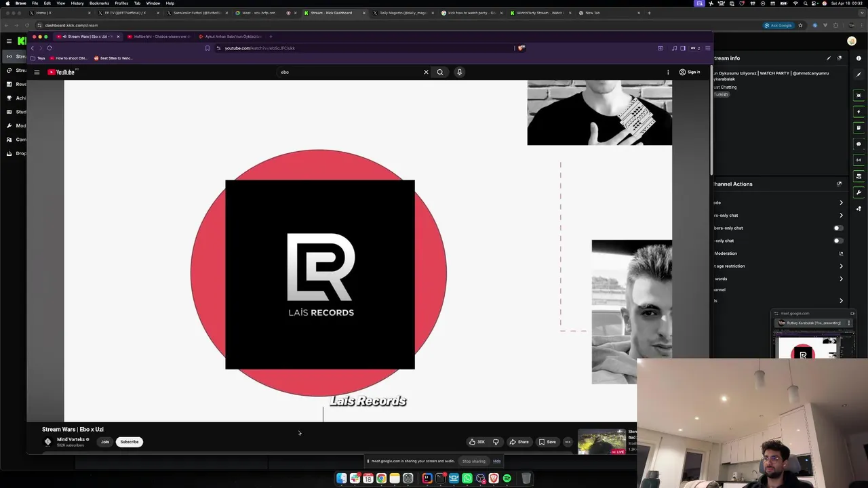Reload the YouTube page
This screenshot has width=868, height=488.
pyautogui.click(x=50, y=48)
